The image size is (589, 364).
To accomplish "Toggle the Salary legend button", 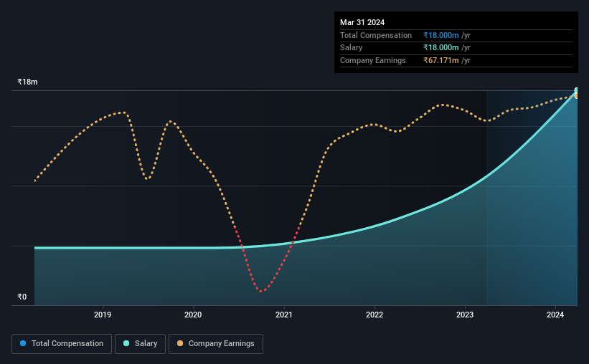I will click(x=140, y=344).
